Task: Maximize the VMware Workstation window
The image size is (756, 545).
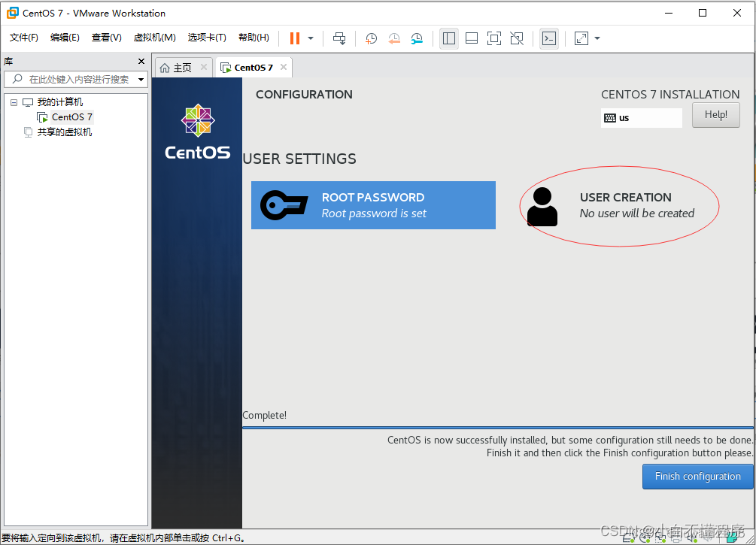Action: (x=703, y=13)
